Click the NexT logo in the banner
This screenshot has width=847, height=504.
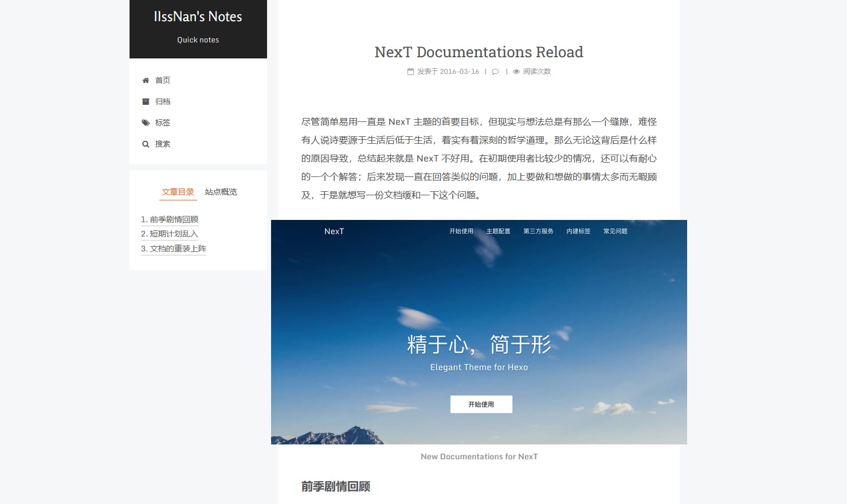(335, 231)
